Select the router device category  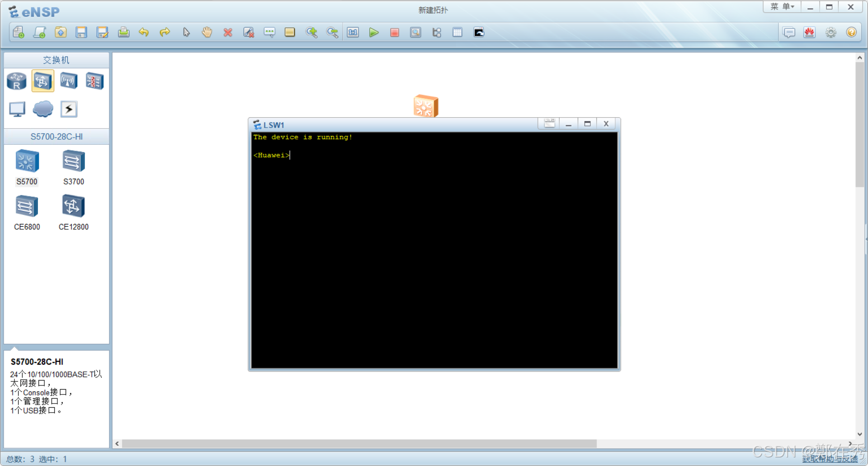17,81
